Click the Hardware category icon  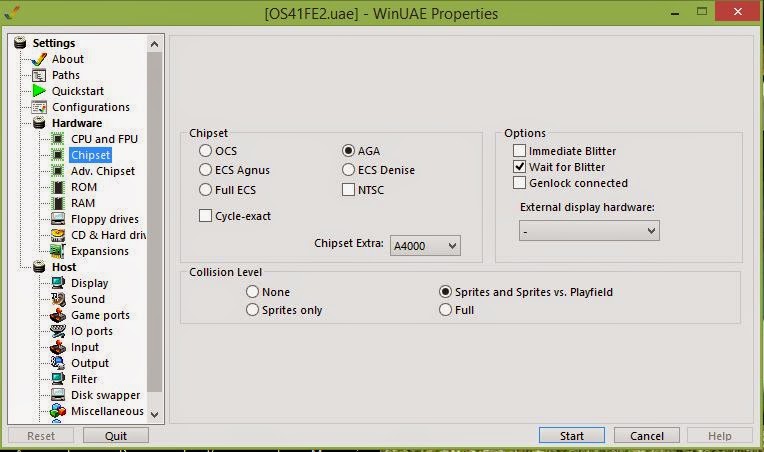click(x=39, y=123)
